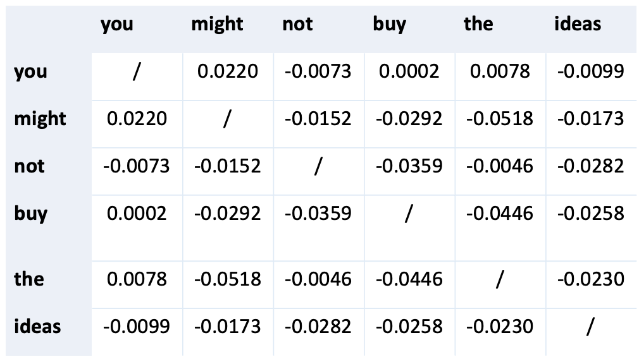639x364 pixels.
Task: Select -0.0282 in the 'ideas' row
Action: click(318, 326)
